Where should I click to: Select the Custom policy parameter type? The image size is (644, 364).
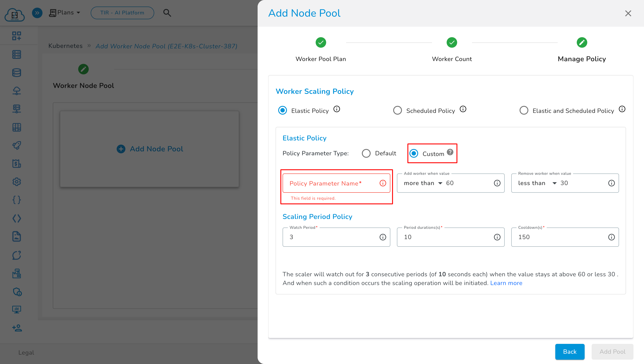[414, 154]
